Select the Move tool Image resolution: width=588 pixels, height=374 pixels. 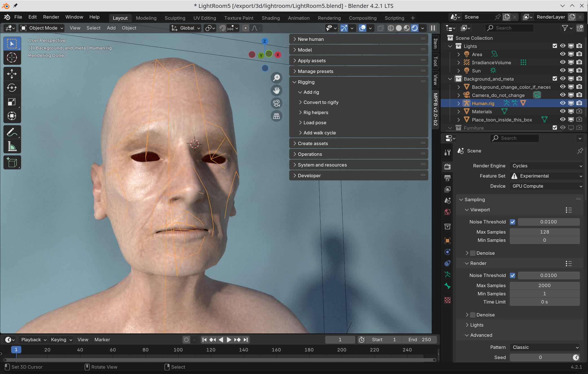tap(12, 74)
